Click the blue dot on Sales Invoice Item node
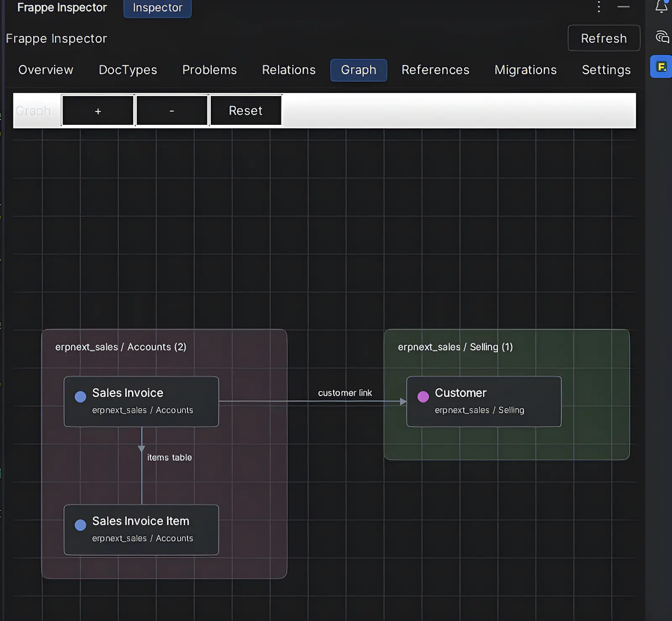 coord(80,525)
